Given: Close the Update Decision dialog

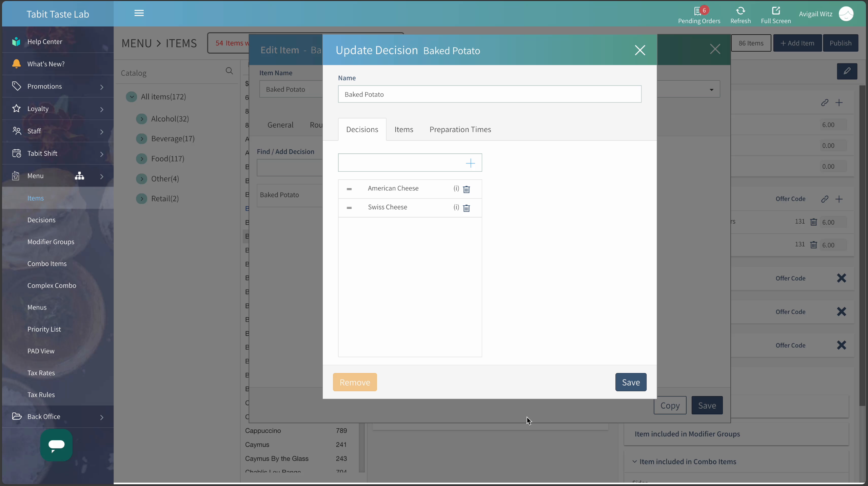Looking at the screenshot, I should tap(640, 50).
